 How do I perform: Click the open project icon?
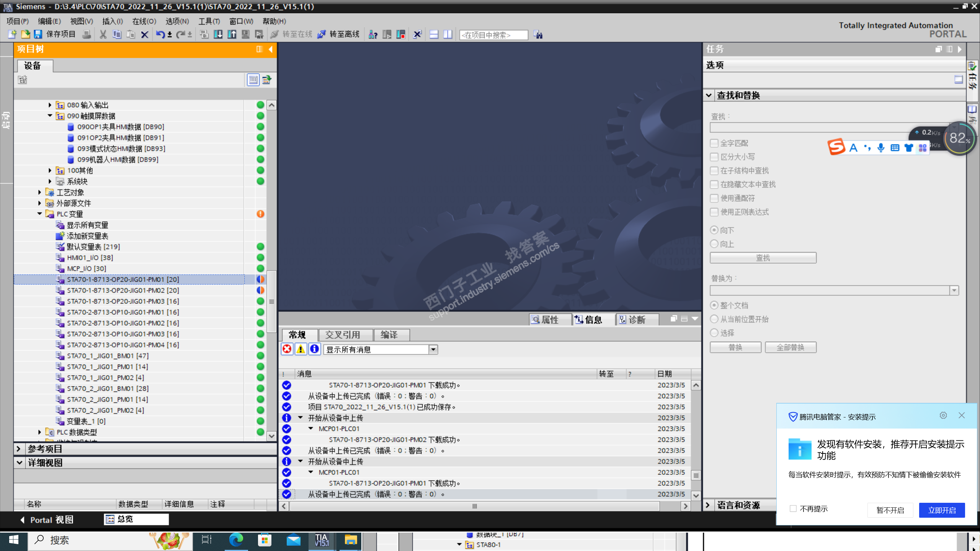pos(25,34)
